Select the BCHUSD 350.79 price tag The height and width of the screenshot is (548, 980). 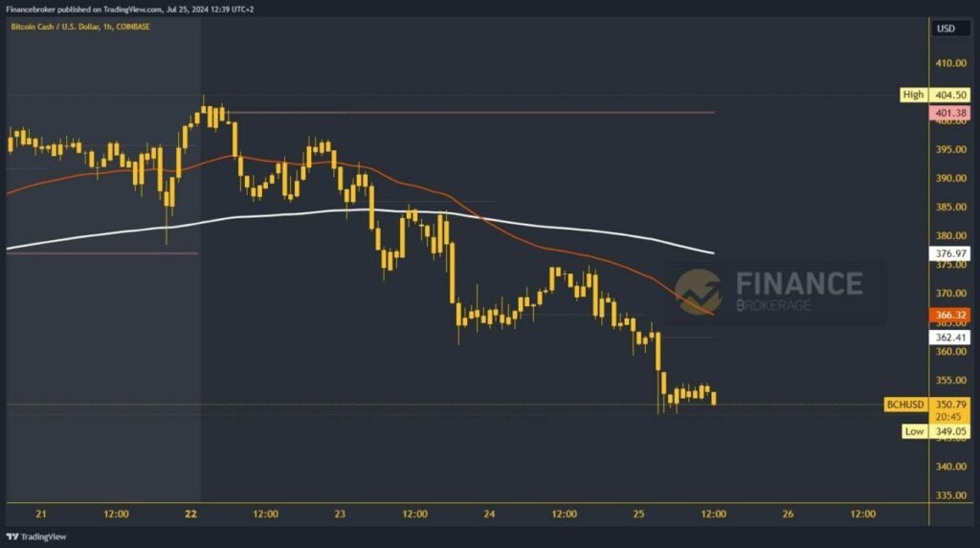click(x=927, y=405)
